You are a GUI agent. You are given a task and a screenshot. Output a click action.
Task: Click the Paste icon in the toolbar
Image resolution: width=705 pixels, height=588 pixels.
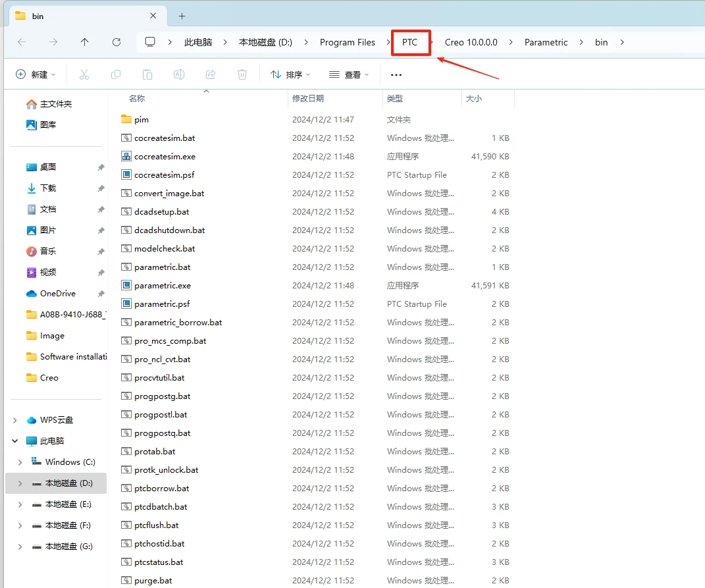pyautogui.click(x=147, y=74)
